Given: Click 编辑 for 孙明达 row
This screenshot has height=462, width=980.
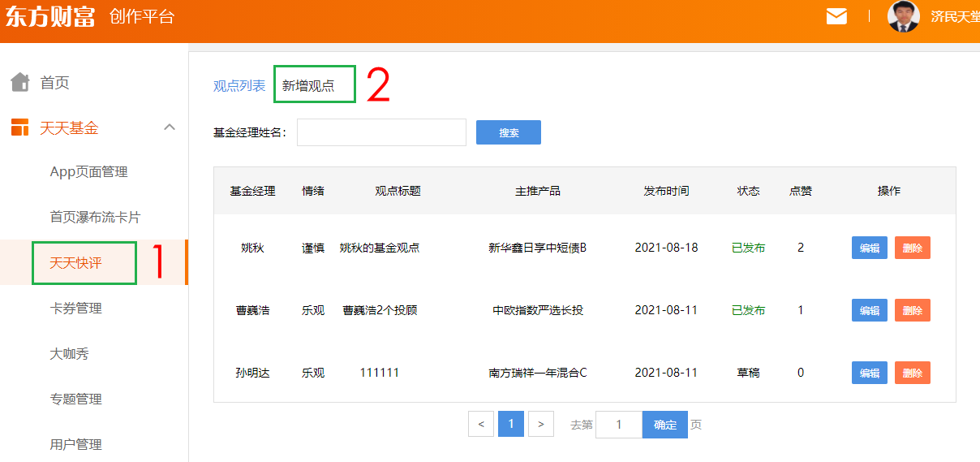Looking at the screenshot, I should (x=870, y=373).
